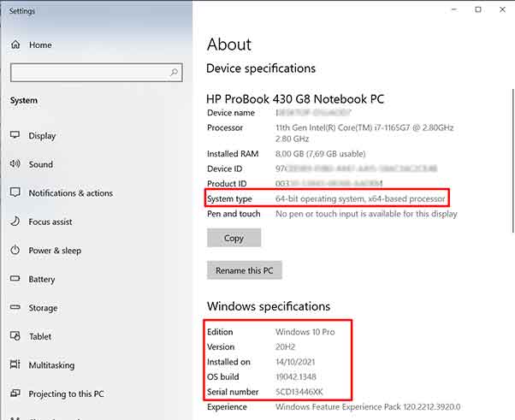Focus the Find a setting search box
This screenshot has height=420, width=515.
(97, 72)
